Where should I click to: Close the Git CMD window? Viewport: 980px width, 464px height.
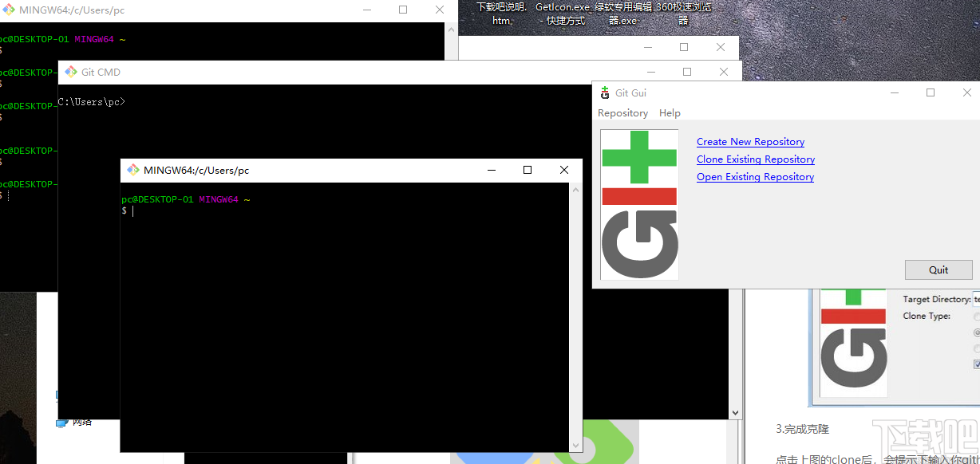pyautogui.click(x=723, y=72)
